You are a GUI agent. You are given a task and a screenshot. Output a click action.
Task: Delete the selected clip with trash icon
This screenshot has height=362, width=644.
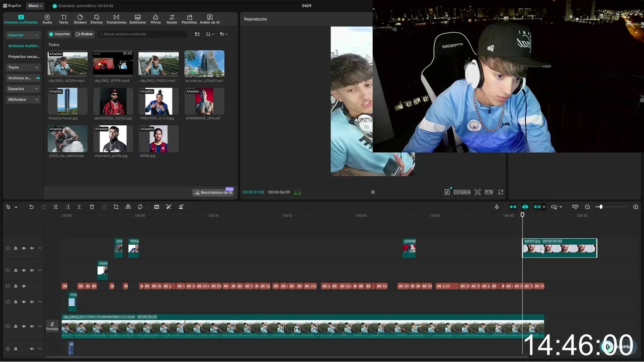coord(92,207)
